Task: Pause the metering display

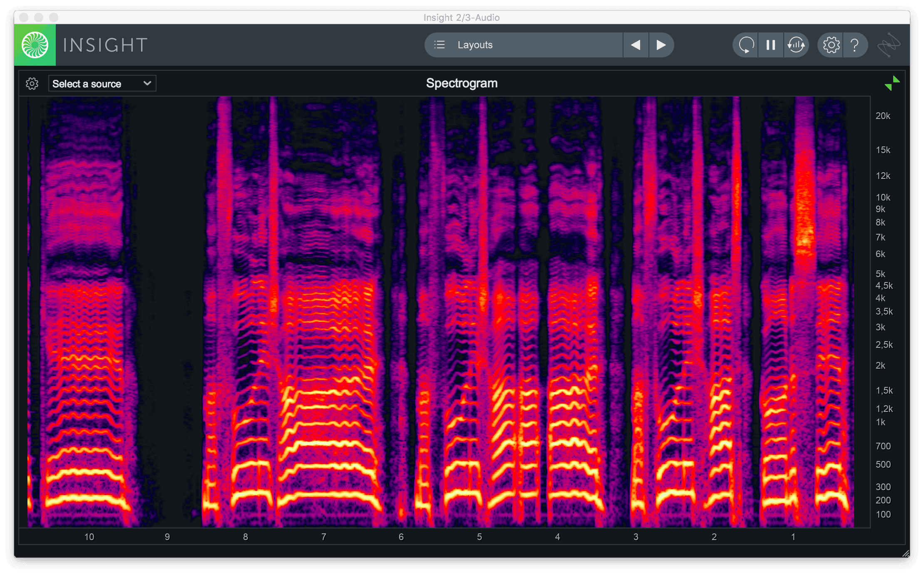Action: tap(771, 45)
